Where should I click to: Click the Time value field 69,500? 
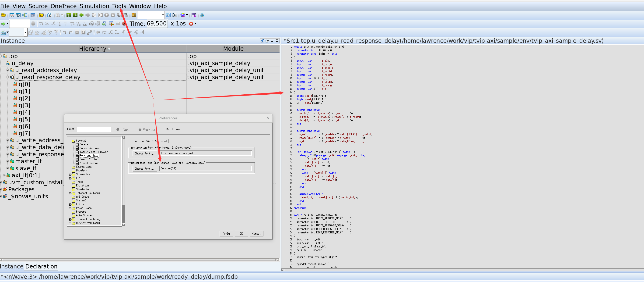click(x=157, y=24)
